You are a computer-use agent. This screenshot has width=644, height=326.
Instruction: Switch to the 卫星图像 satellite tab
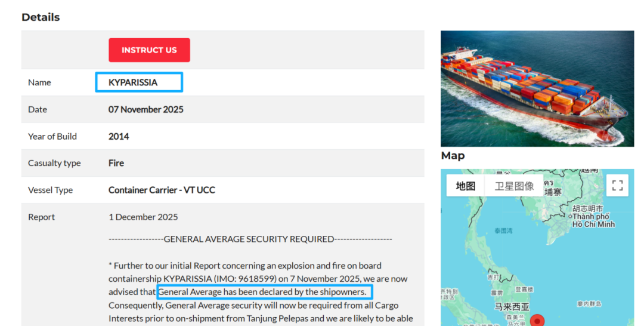point(514,186)
